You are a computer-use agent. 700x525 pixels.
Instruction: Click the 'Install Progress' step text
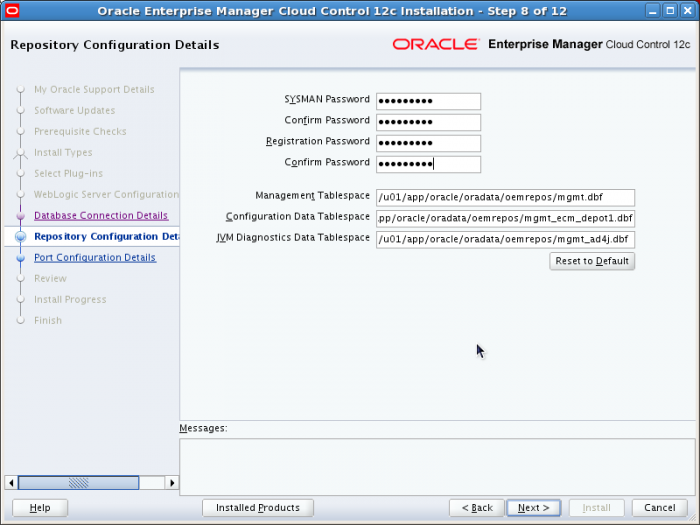click(70, 300)
